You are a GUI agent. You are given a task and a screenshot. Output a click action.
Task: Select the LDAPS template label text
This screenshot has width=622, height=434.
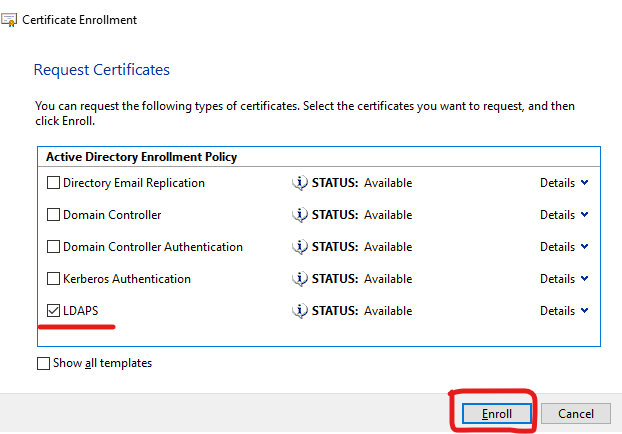[81, 311]
